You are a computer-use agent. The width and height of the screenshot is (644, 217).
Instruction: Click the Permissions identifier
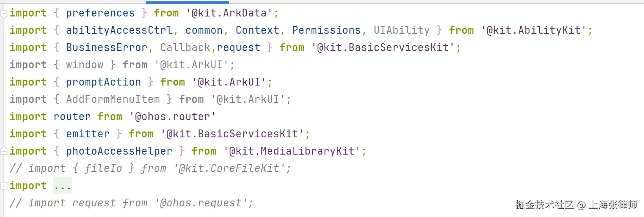326,30
